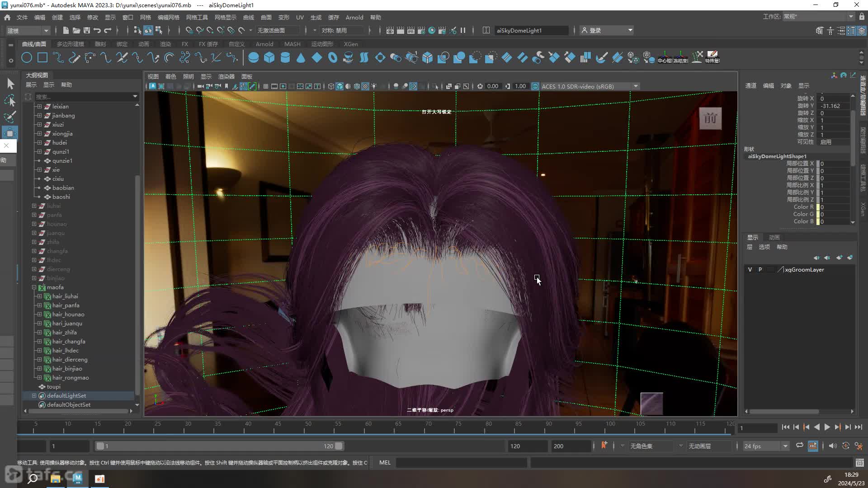Toggle the audio speaker icon
The image size is (868, 488).
(833, 446)
